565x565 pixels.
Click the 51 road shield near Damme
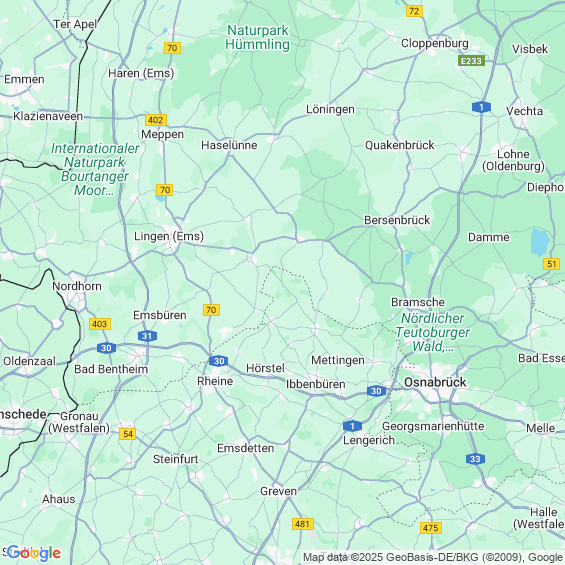pos(551,264)
